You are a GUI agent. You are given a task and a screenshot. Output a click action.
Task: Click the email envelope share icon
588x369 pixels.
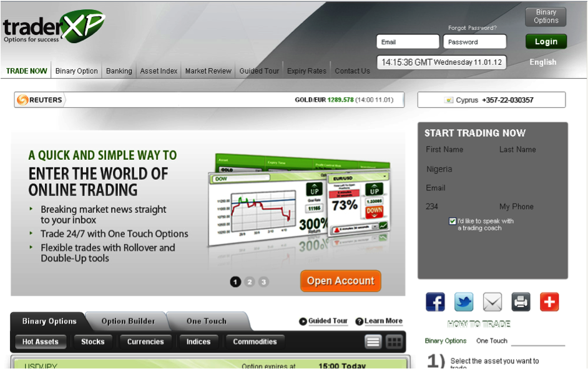(492, 302)
